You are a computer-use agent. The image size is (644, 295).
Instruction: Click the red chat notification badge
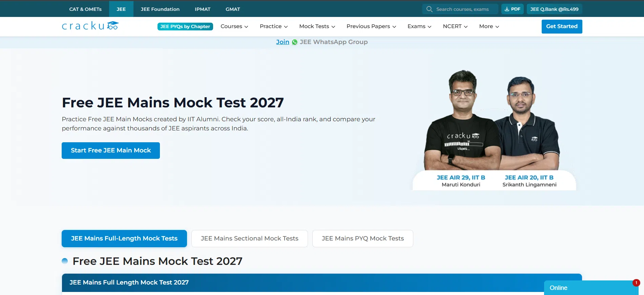(x=636, y=283)
